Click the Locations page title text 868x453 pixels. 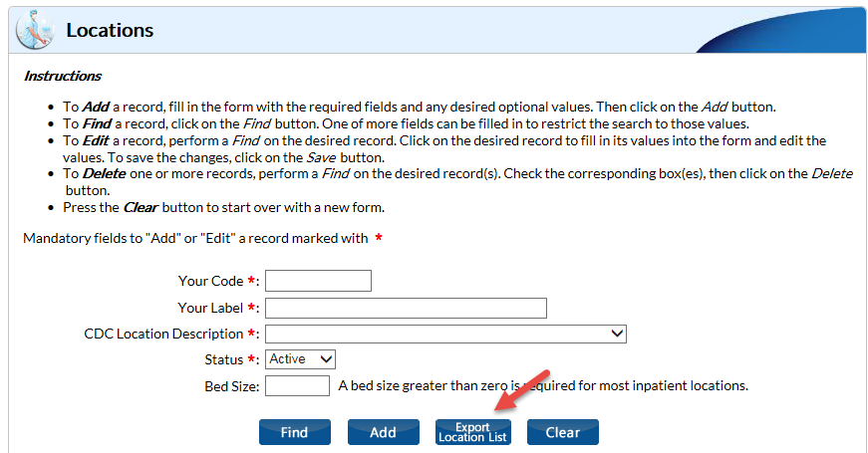pyautogui.click(x=110, y=30)
